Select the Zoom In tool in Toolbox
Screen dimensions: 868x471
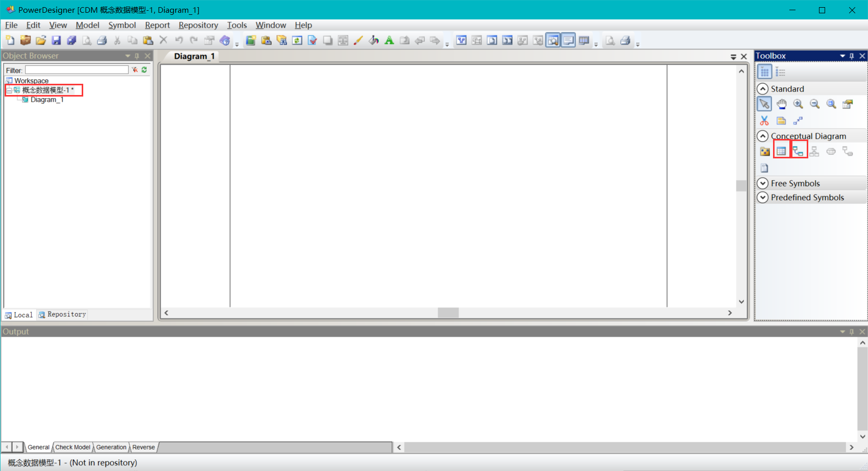(x=798, y=104)
